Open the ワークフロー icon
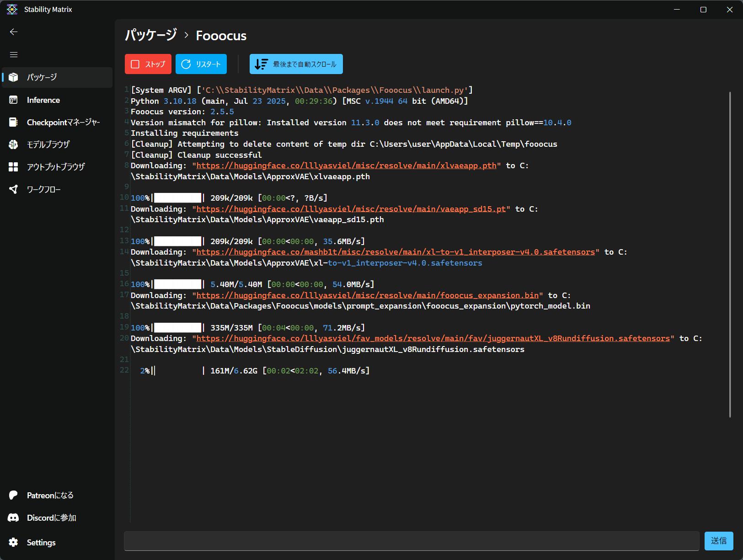Image resolution: width=743 pixels, height=560 pixels. (13, 189)
